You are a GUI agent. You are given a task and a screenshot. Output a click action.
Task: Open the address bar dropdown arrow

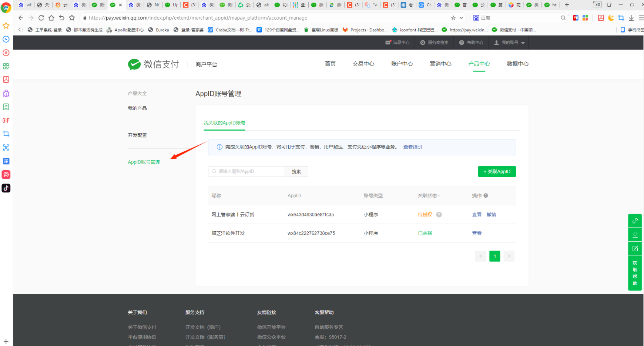[x=461, y=18]
